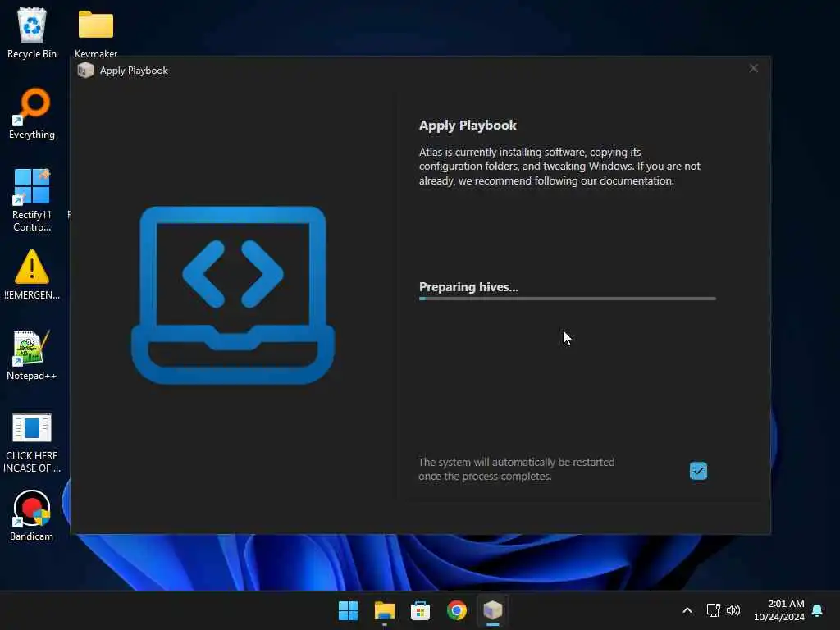Screen dimensions: 840x630
Task: Click the Apply Playbook heading text
Action: pos(468,126)
